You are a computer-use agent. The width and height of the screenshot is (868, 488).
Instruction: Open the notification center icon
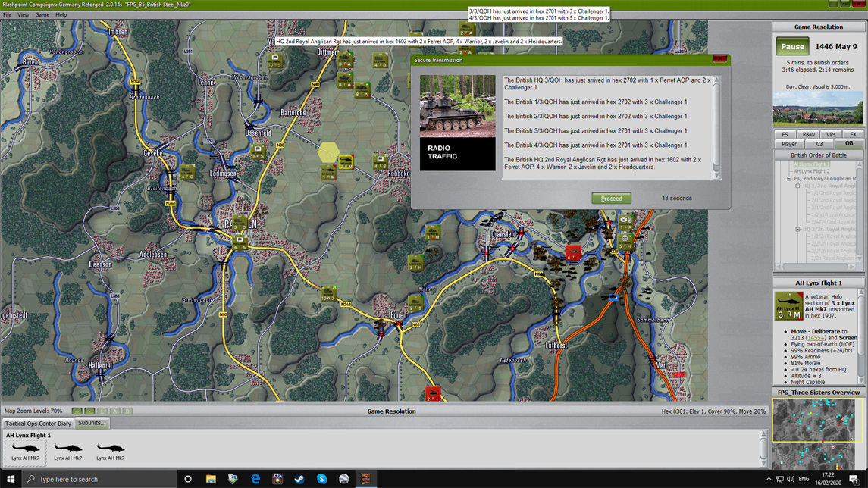[x=854, y=479]
